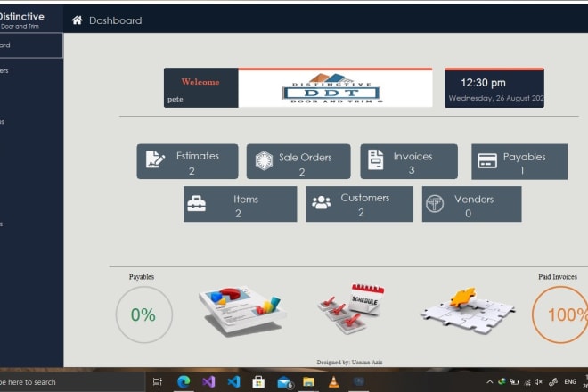Open File Explorer from the taskbar
Viewport: 588px width, 392px height.
pos(308,382)
